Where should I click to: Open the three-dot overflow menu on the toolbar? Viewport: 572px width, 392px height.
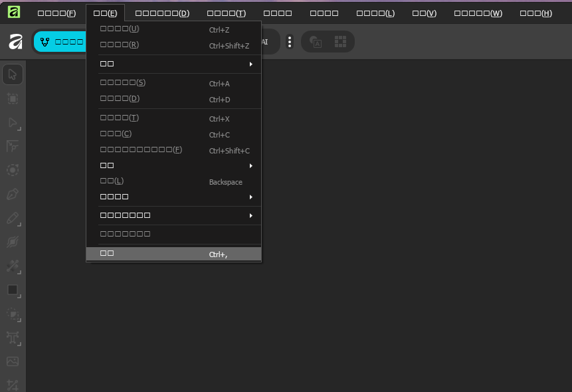(x=290, y=41)
